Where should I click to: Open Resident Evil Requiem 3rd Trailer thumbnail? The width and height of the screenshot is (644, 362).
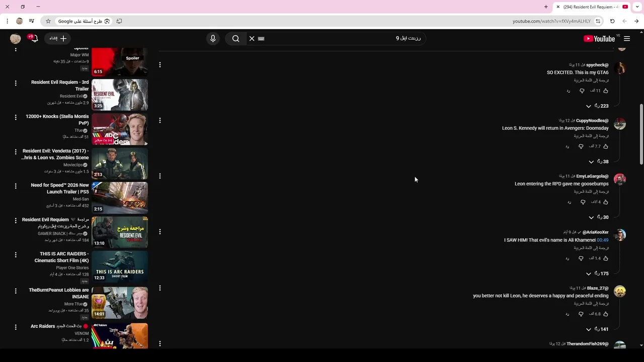(120, 95)
